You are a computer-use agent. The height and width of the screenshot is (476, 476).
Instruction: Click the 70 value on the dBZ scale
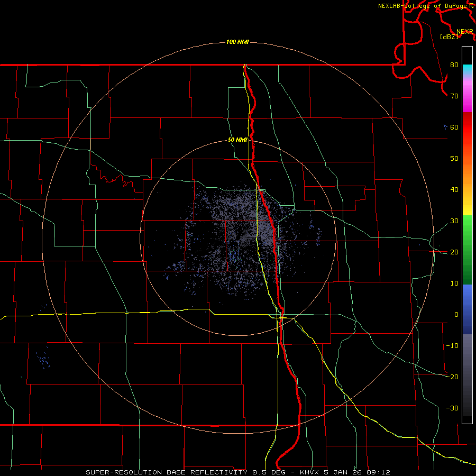coord(454,96)
